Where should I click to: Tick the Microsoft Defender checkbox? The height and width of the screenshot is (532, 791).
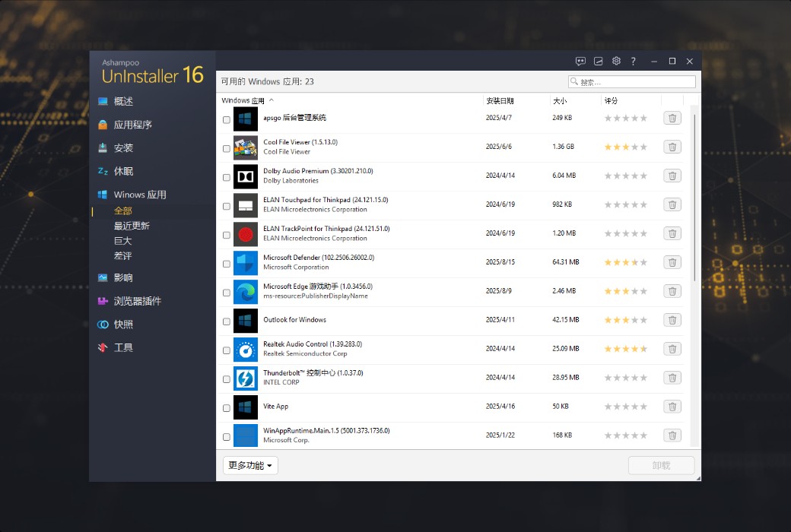pyautogui.click(x=227, y=264)
